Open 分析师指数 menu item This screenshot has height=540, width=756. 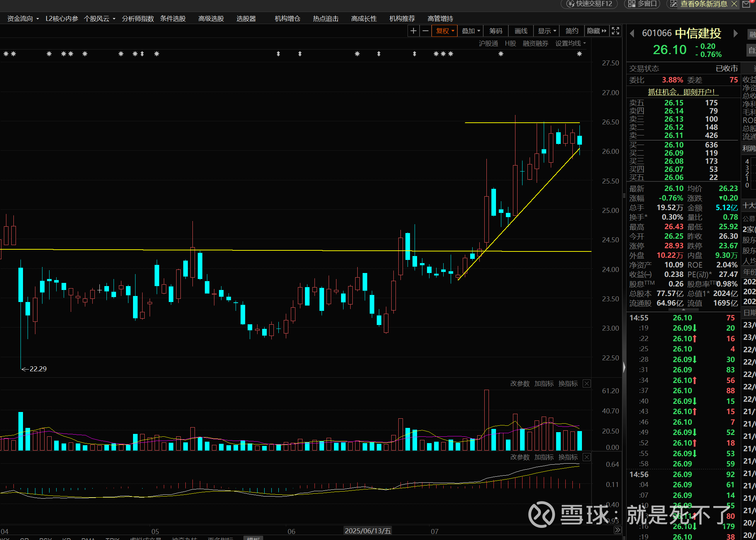coord(138,18)
